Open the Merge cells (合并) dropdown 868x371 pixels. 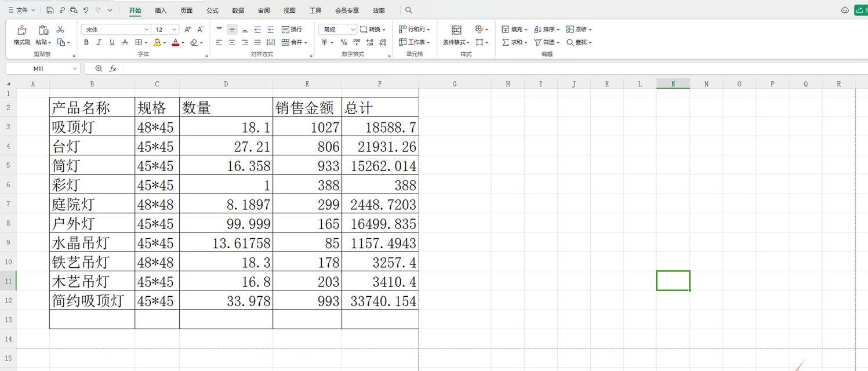click(295, 42)
